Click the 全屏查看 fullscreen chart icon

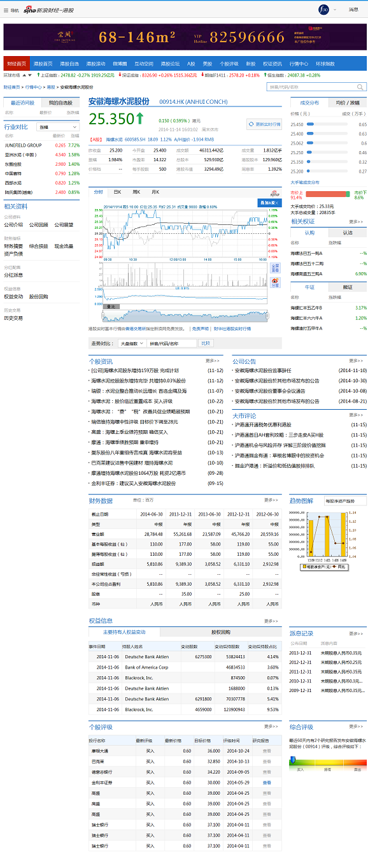275,268
